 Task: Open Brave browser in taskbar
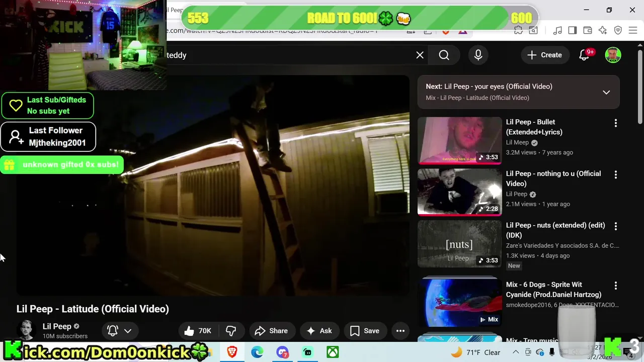coord(232,352)
